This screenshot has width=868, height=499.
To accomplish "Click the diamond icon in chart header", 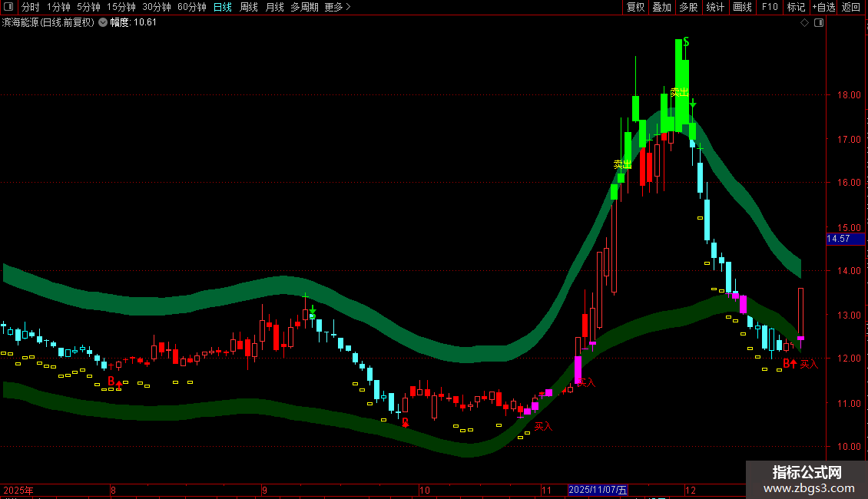I will point(805,23).
